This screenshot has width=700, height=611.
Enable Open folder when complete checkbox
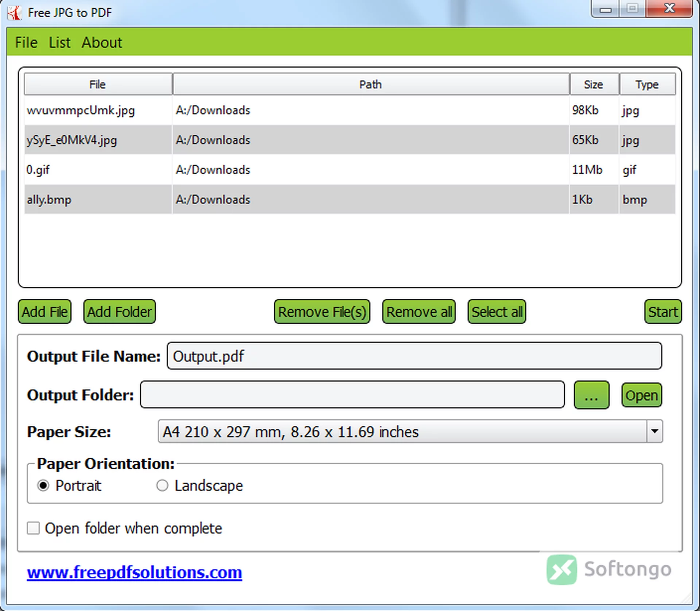pos(33,528)
